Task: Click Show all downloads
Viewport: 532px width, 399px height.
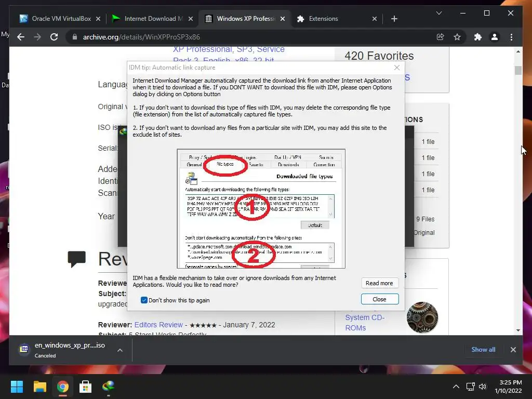Action: click(483, 350)
